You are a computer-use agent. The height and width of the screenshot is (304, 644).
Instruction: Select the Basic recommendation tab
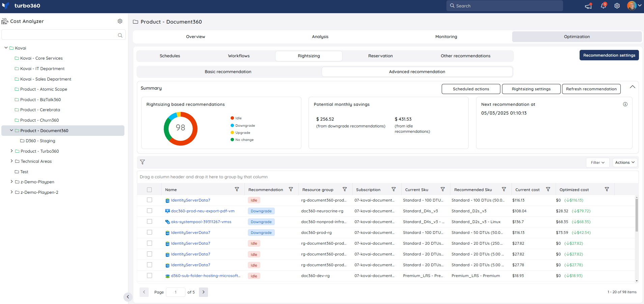(x=228, y=72)
